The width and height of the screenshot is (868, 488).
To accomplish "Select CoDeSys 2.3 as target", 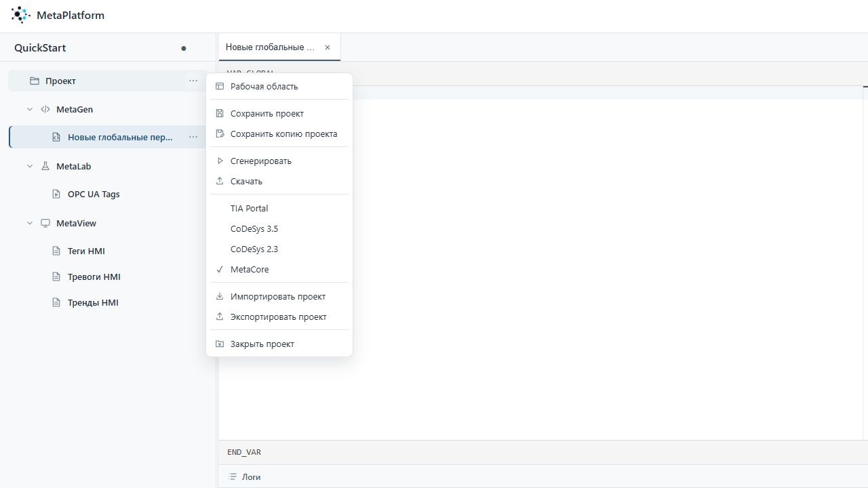I will [x=279, y=249].
